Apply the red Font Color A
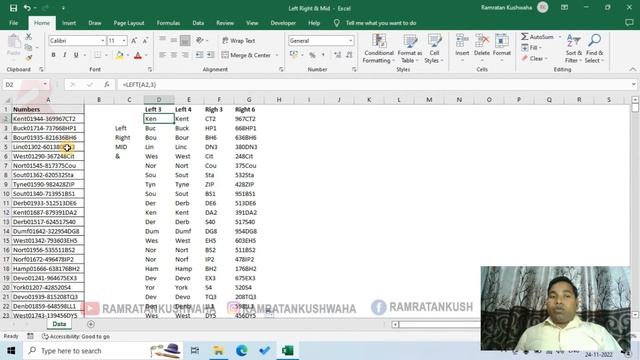Image resolution: width=640 pixels, height=360 pixels. point(138,55)
